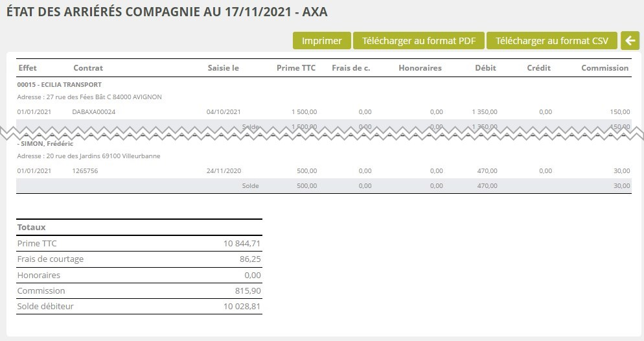Click the Effet column header
Screen dimensions: 644x341
click(x=28, y=68)
